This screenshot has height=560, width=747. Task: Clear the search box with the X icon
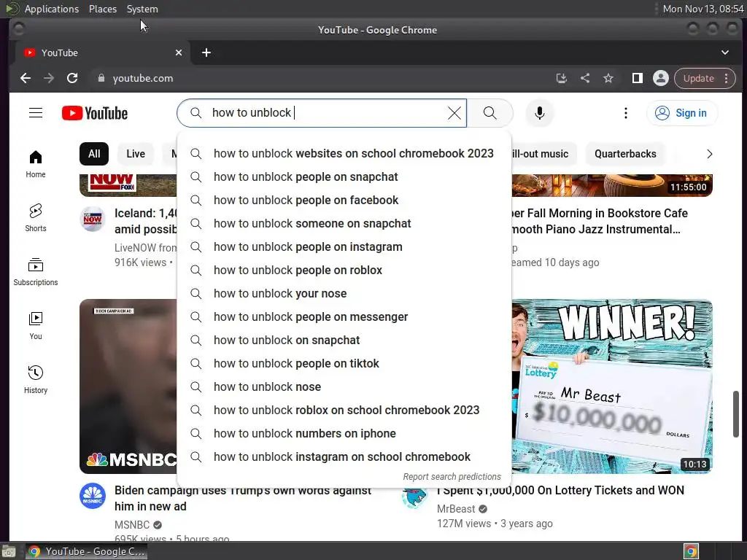454,113
